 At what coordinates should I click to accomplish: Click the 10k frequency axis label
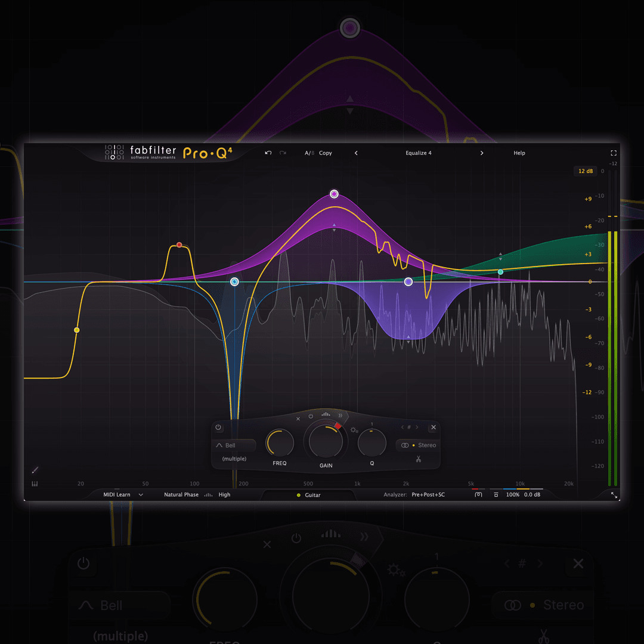click(x=520, y=484)
